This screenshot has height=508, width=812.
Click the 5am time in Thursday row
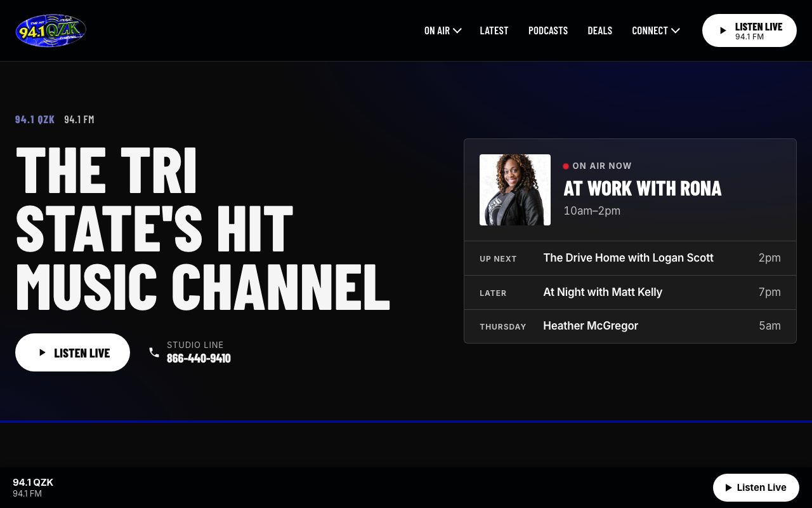pyautogui.click(x=770, y=326)
